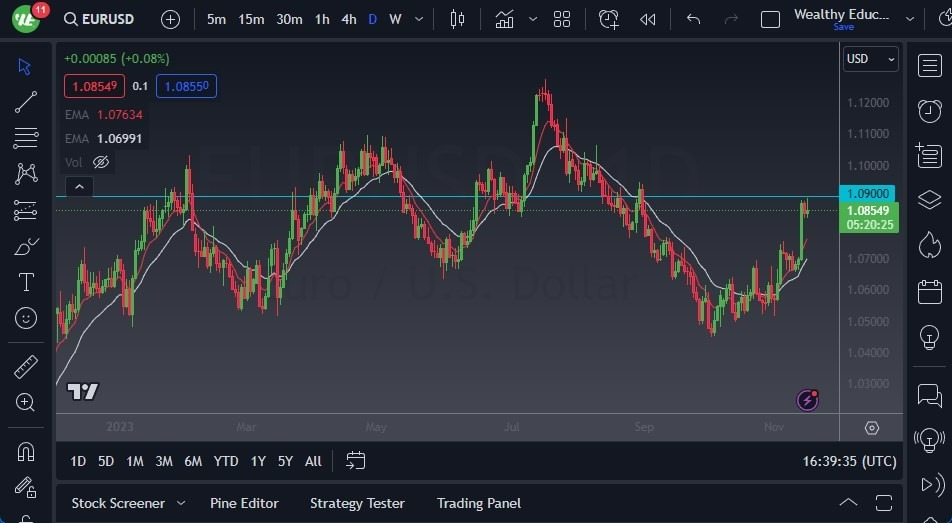Open the user profile avatar menu

pyautogui.click(x=26, y=18)
